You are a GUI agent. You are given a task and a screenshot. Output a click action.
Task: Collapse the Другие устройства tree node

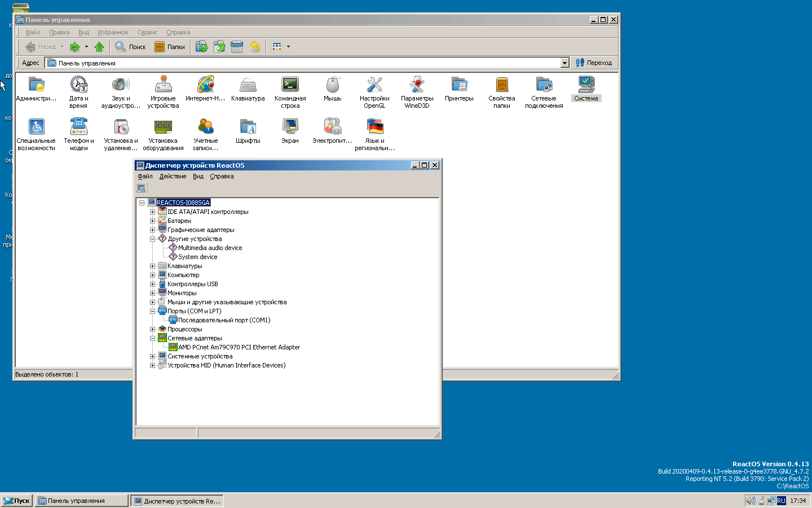click(152, 239)
